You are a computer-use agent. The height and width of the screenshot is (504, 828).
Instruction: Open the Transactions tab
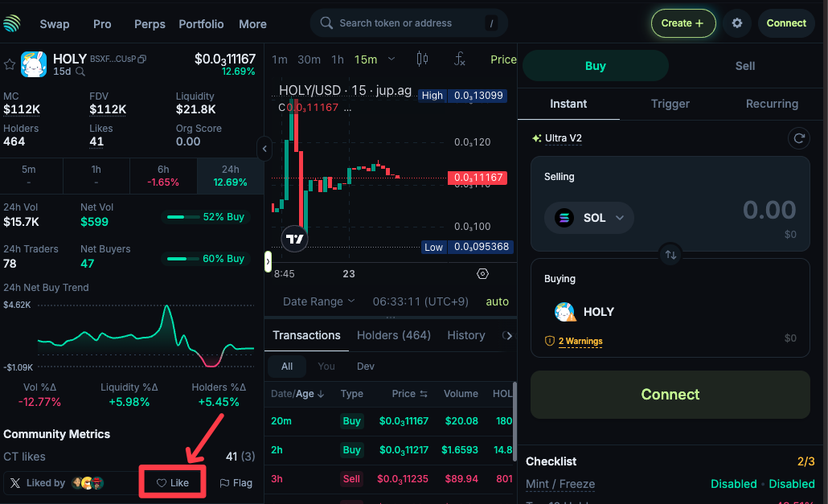pyautogui.click(x=306, y=336)
